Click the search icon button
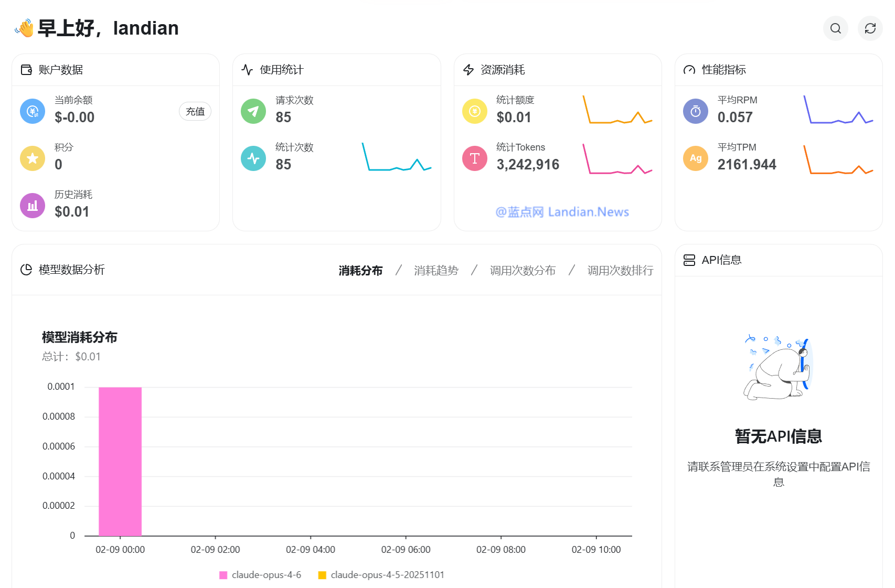Image resolution: width=895 pixels, height=588 pixels. tap(835, 28)
